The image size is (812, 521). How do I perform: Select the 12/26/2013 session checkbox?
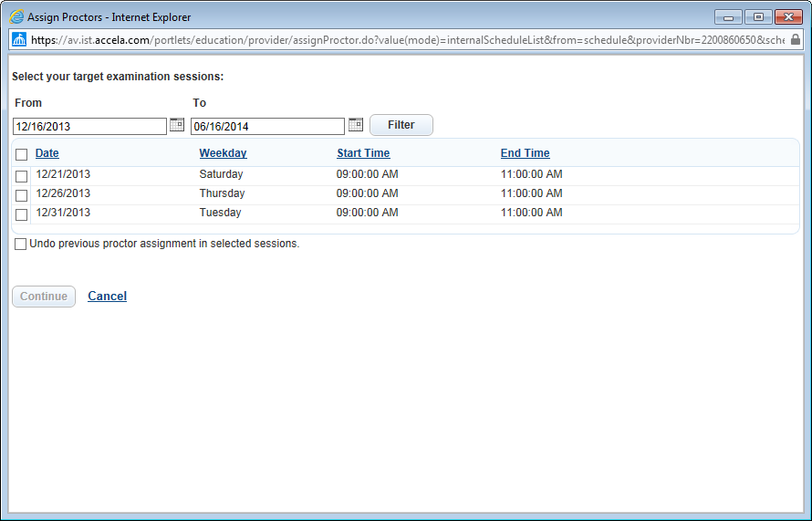tap(22, 195)
